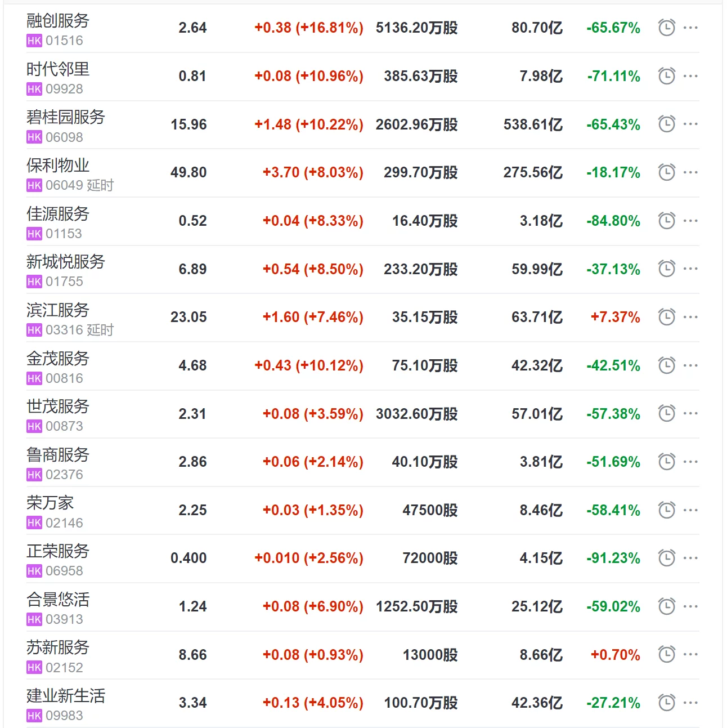Set price alert for 融创服务
727x728 pixels.
click(667, 28)
